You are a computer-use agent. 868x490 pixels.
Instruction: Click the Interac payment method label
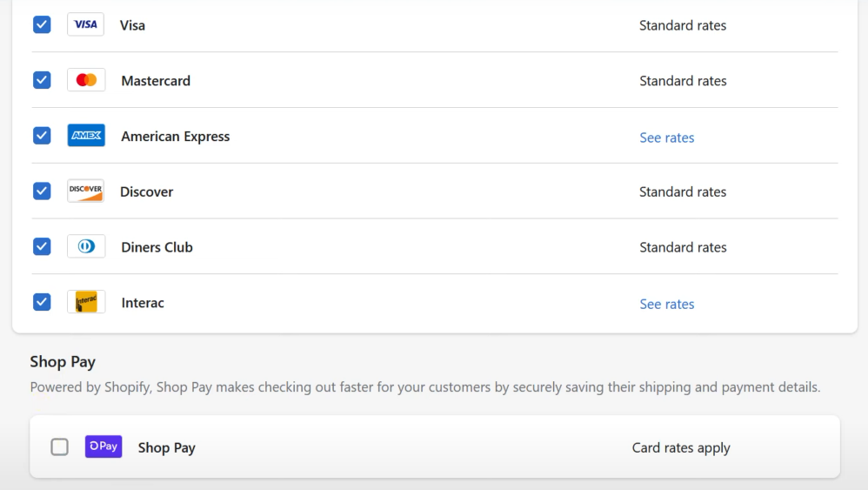coord(143,303)
